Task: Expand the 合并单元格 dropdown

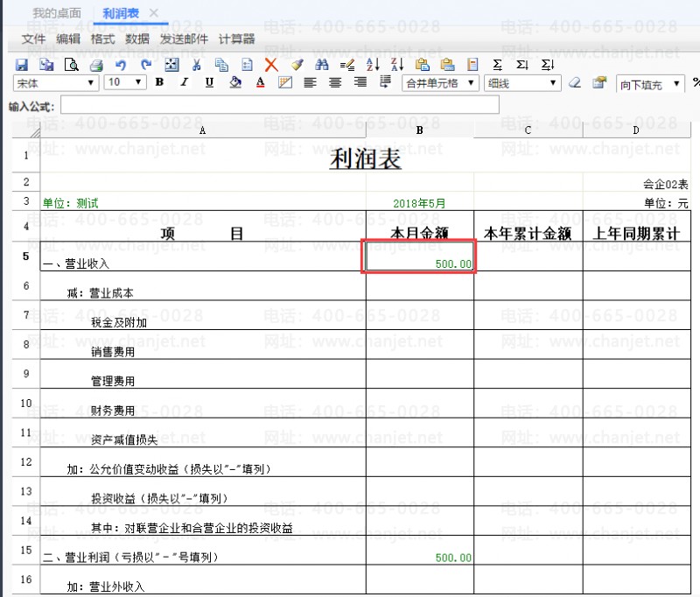Action: (440, 83)
